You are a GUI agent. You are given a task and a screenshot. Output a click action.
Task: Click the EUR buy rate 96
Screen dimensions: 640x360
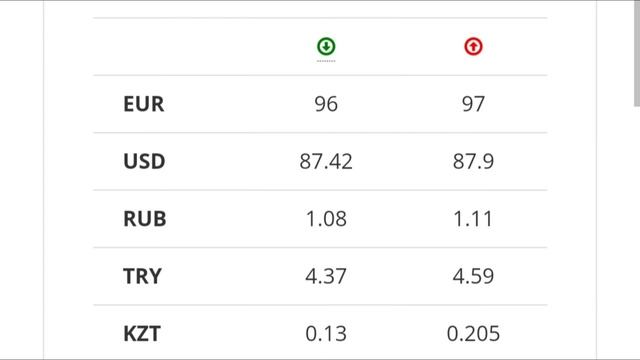tap(326, 104)
